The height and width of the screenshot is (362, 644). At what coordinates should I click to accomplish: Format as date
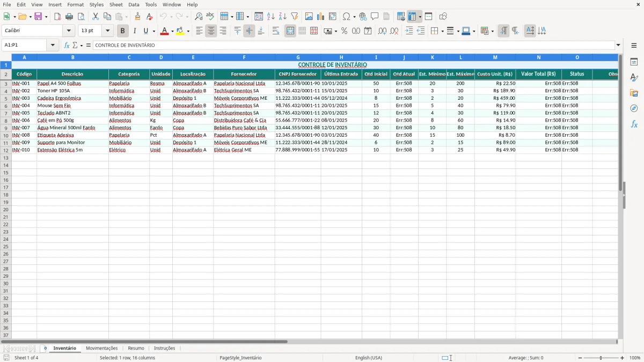[368, 31]
